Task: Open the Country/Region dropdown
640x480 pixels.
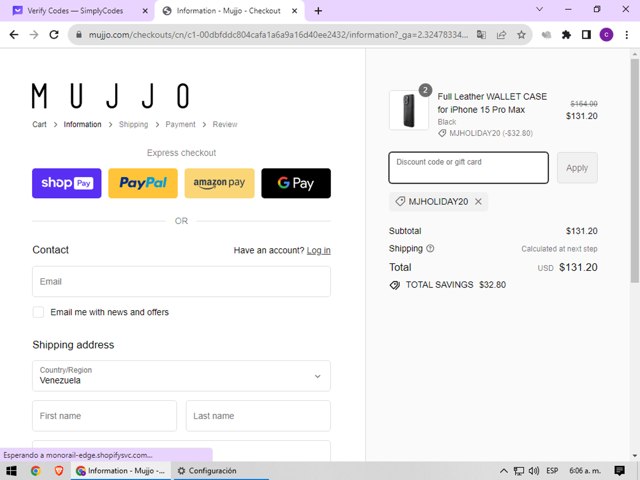Action: click(x=181, y=376)
